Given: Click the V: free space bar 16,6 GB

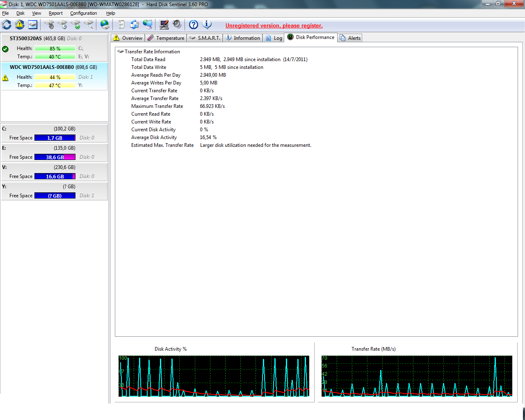Looking at the screenshot, I should (x=55, y=176).
